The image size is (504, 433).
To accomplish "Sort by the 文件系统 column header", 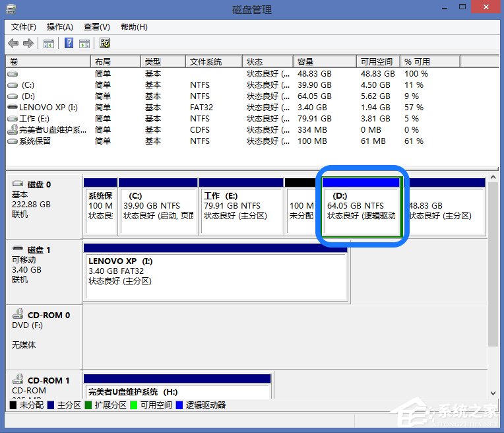I will pyautogui.click(x=214, y=61).
